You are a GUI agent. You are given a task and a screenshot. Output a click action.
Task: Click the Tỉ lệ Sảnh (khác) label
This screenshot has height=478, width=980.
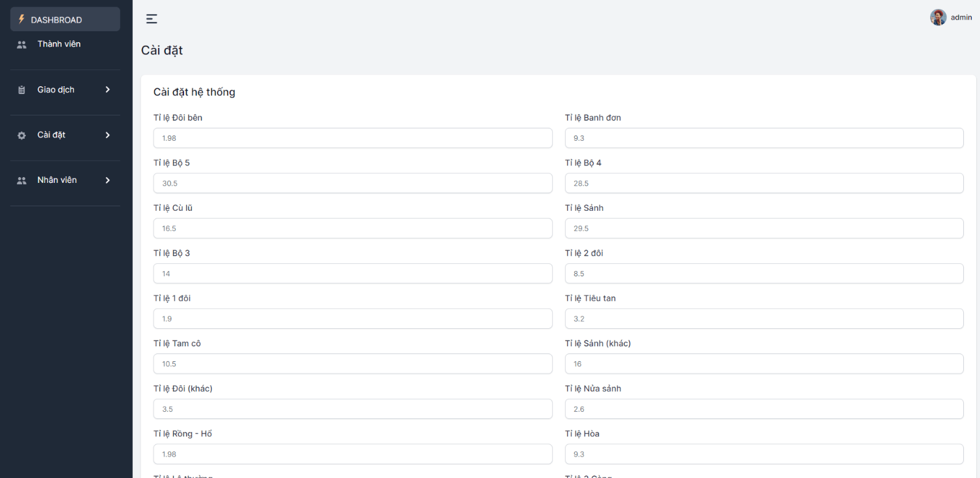(598, 344)
